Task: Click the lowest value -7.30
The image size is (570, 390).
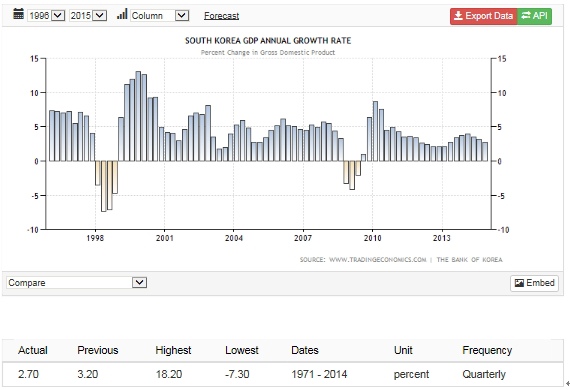Action: [x=237, y=374]
